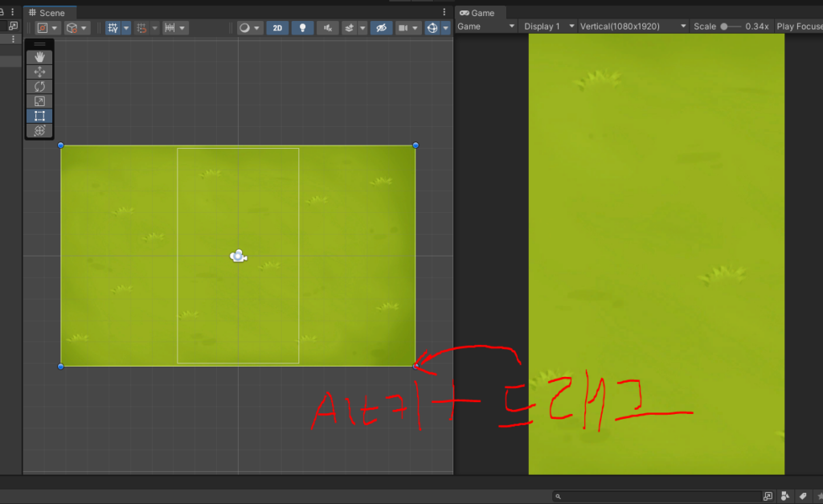Image resolution: width=823 pixels, height=504 pixels.
Task: Switch to the Scene tab
Action: tap(51, 13)
